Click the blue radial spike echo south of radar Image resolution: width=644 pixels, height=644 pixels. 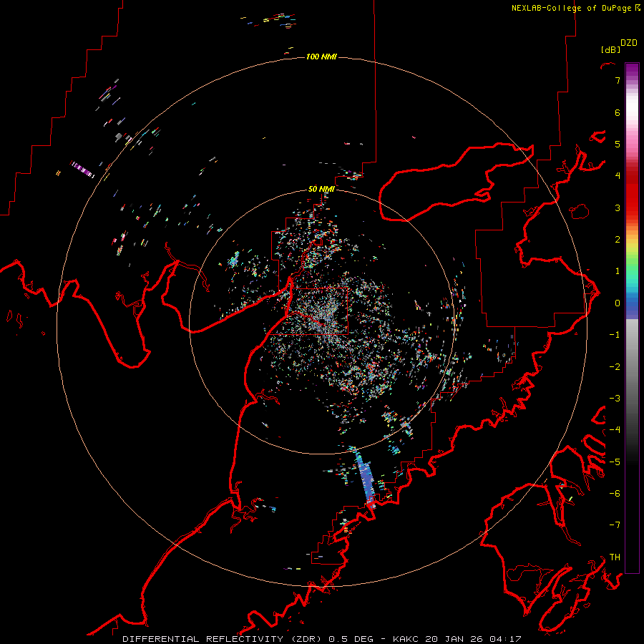coord(365,477)
